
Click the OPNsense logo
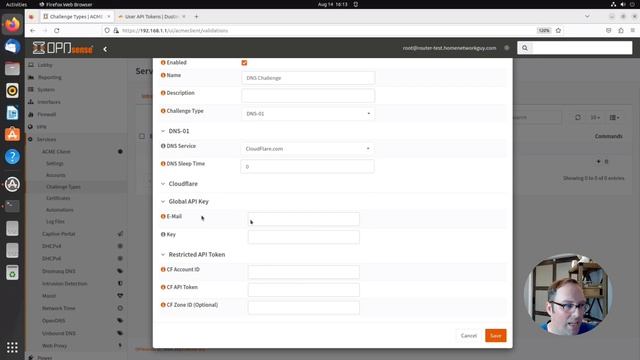[x=63, y=48]
